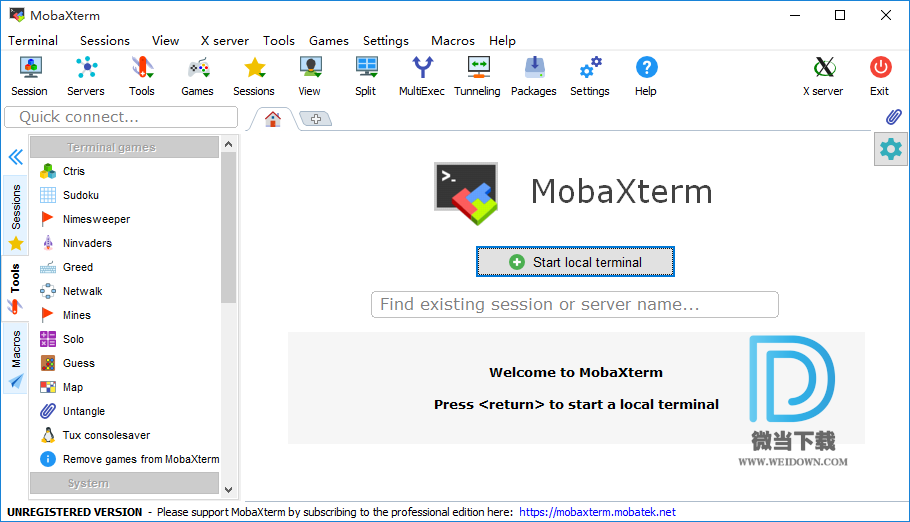Click the Start local terminal button
The image size is (910, 522).
575,262
